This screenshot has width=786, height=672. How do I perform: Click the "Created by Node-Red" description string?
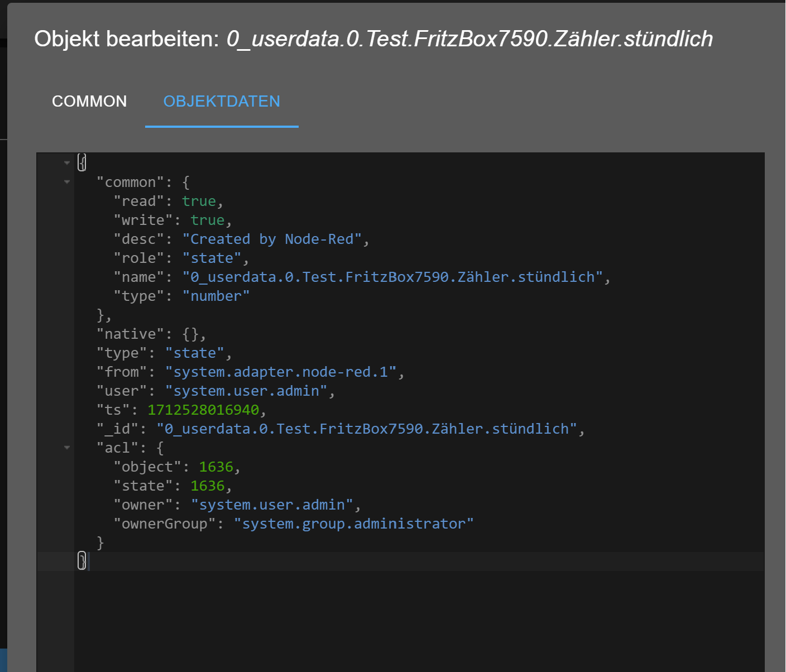272,239
